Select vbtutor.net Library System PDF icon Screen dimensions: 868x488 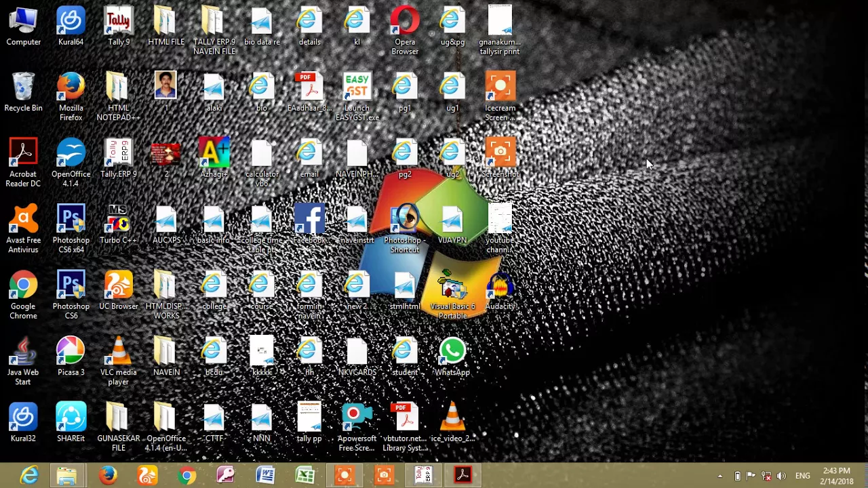(x=405, y=428)
